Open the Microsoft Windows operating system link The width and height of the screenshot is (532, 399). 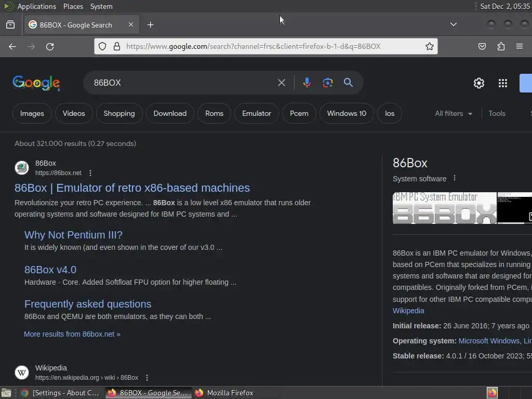[x=489, y=341]
